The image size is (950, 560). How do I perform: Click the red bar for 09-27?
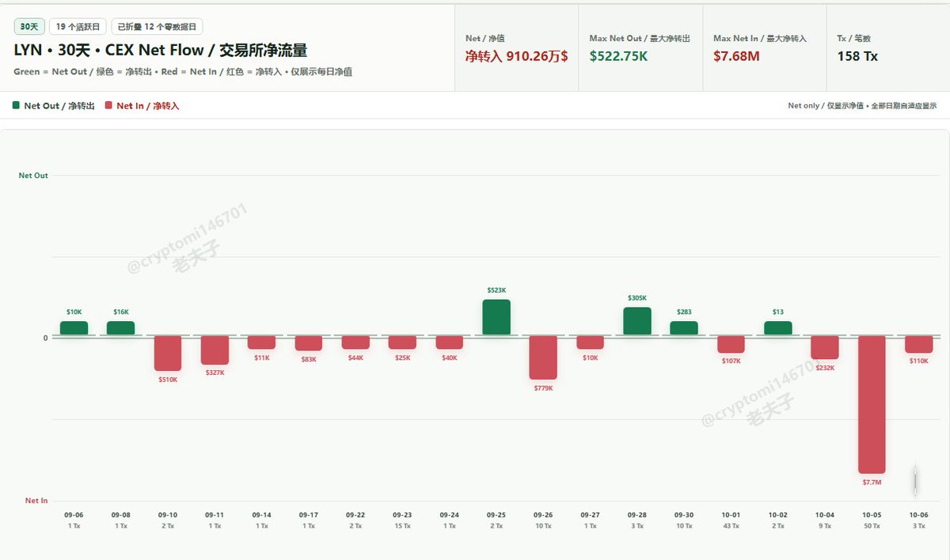[x=591, y=342]
